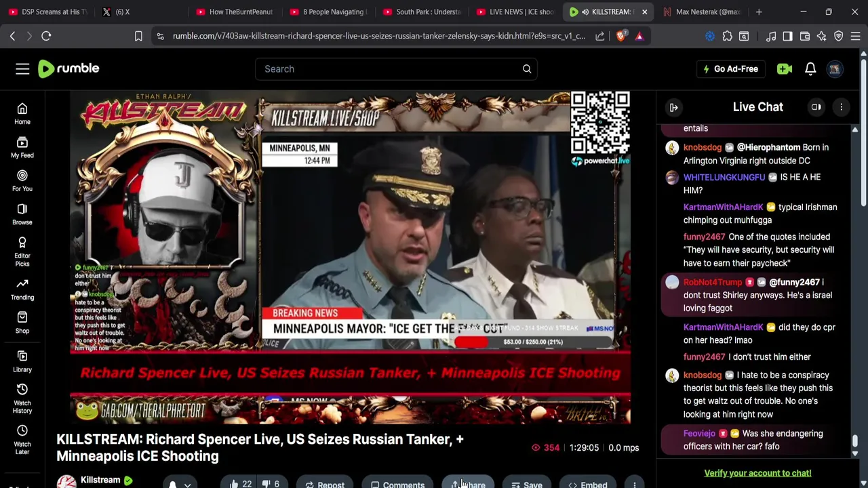Click the WHITELUNGKUNGFU username in chat
868x488 pixels.
coord(724,177)
